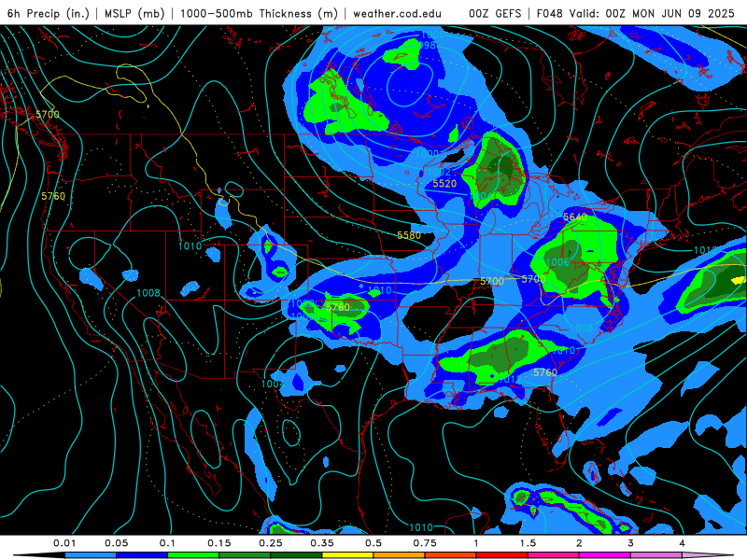747x560 pixels.
Task: Click the legend value 4
Action: (x=683, y=543)
